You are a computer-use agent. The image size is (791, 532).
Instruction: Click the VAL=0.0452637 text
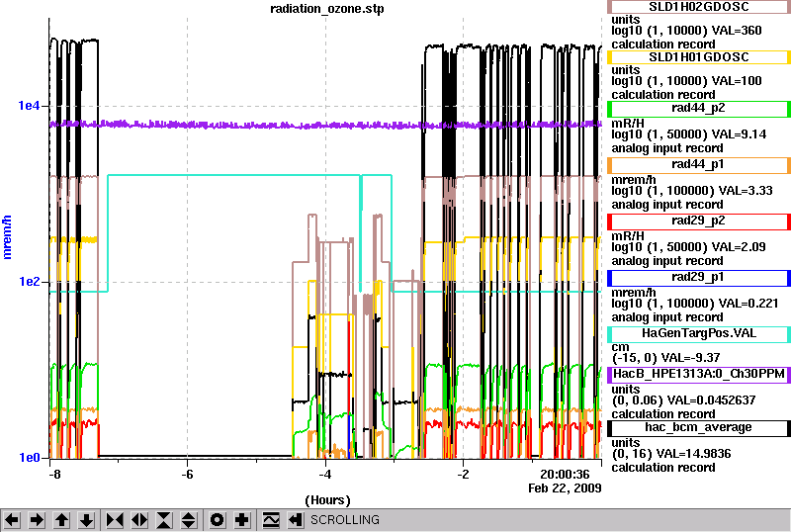coord(711,400)
